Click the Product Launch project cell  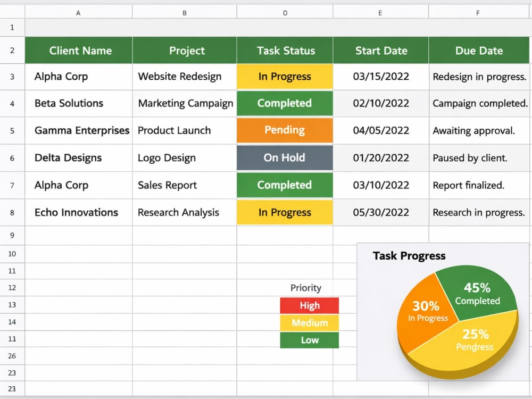click(x=185, y=131)
